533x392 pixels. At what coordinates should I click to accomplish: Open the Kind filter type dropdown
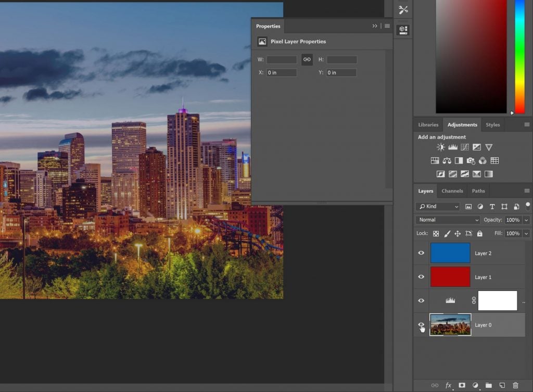point(438,207)
